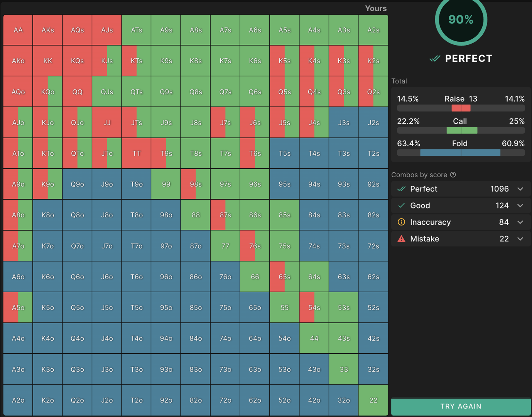Select the AA hand cell
Viewport: 532px width, 417px height.
tap(18, 30)
